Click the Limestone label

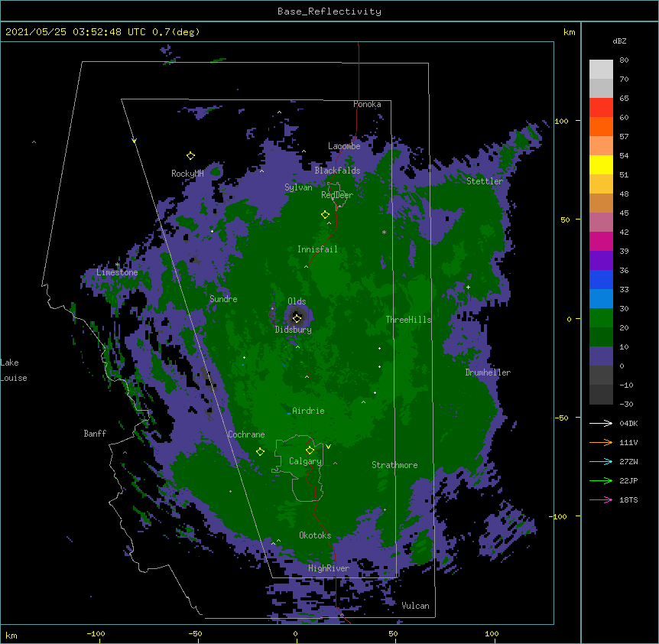[x=117, y=272]
